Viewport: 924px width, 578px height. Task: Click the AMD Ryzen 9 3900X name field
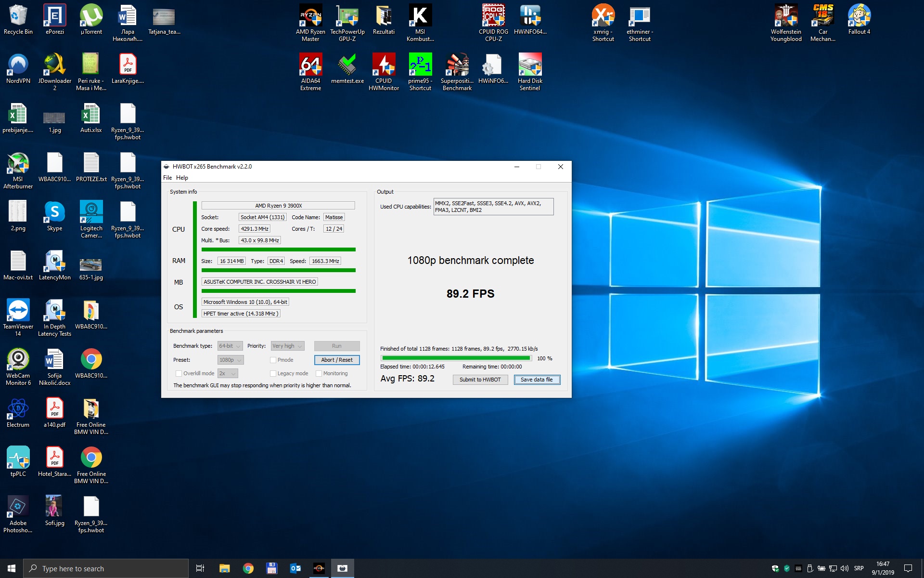(278, 205)
